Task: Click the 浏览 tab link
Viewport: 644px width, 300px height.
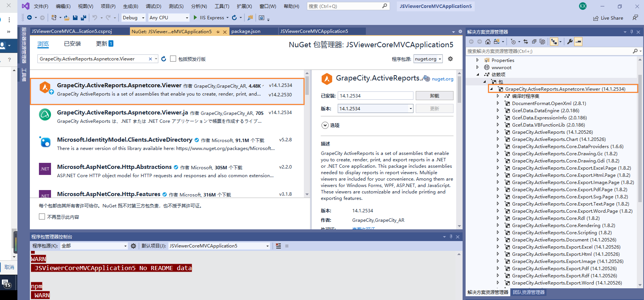Action: coord(43,44)
